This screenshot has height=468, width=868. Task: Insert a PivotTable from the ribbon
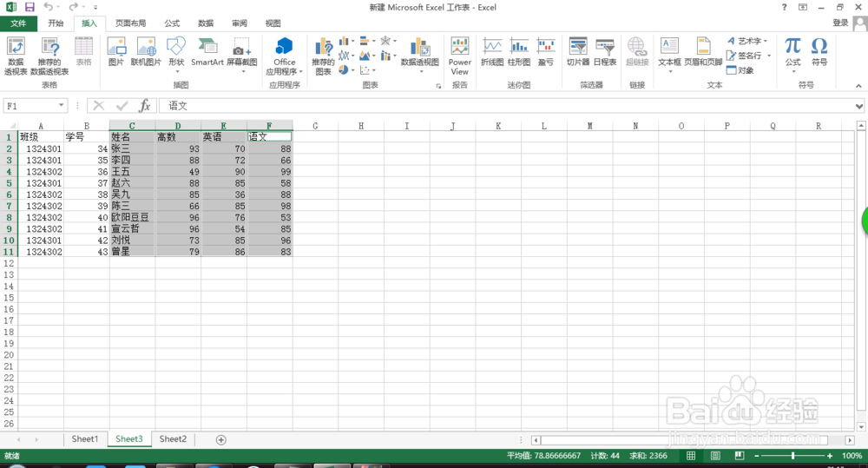[16, 56]
